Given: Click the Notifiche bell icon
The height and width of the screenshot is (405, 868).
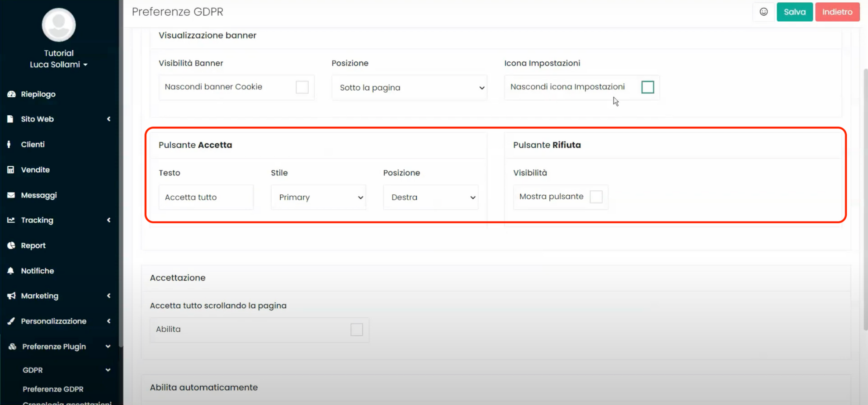Looking at the screenshot, I should [x=11, y=271].
